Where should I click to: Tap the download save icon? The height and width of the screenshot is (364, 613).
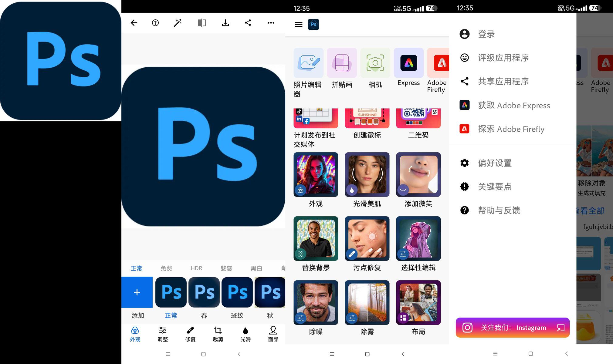click(x=225, y=23)
